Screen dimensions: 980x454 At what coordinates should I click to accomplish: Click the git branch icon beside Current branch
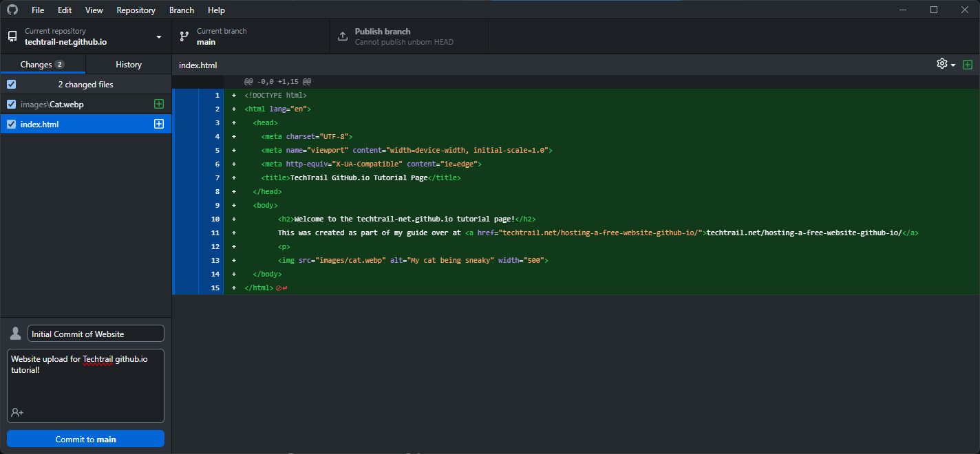click(184, 36)
